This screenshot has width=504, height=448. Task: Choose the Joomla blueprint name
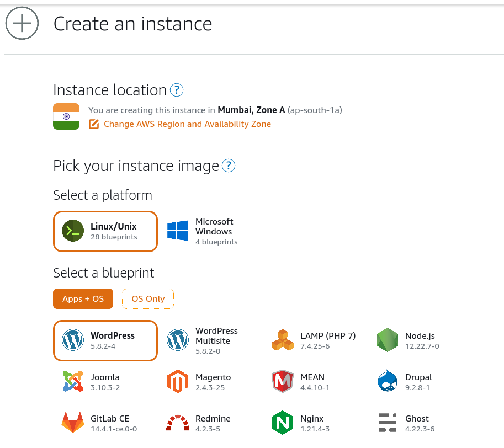(105, 377)
